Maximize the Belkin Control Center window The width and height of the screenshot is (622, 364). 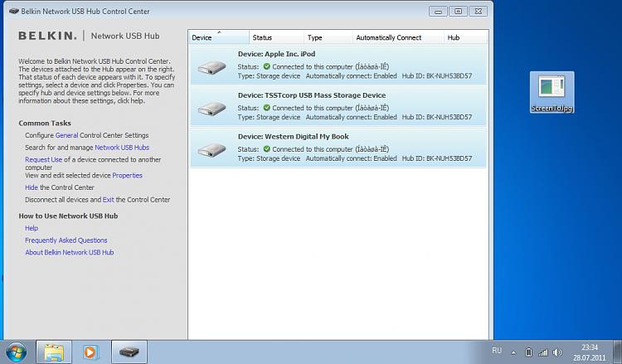458,12
